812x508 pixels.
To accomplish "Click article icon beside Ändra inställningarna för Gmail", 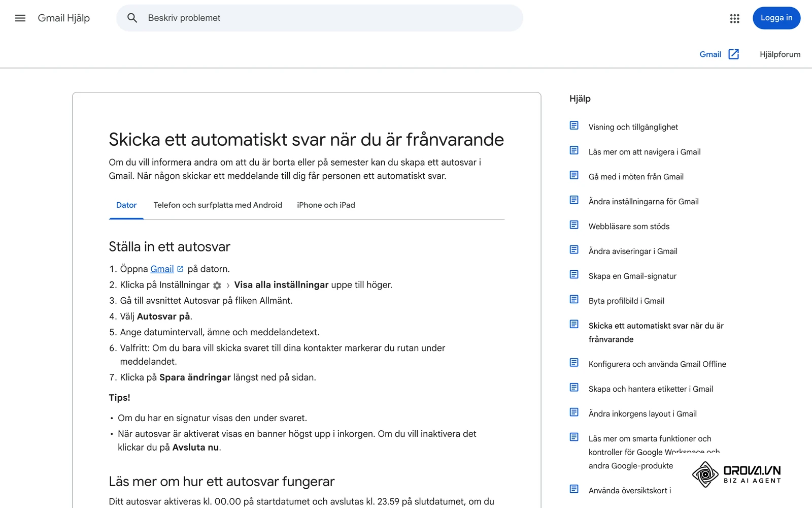I will [x=574, y=200].
